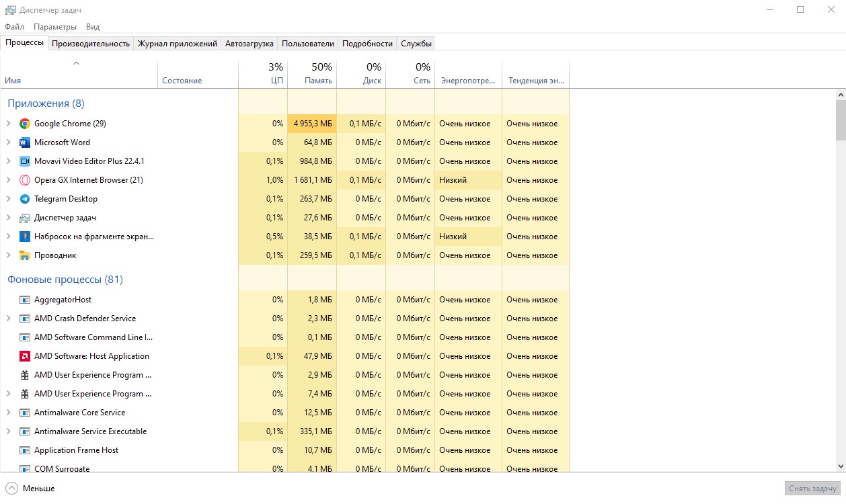The height and width of the screenshot is (504, 846).
Task: Click the Снять задачу button
Action: (x=812, y=489)
